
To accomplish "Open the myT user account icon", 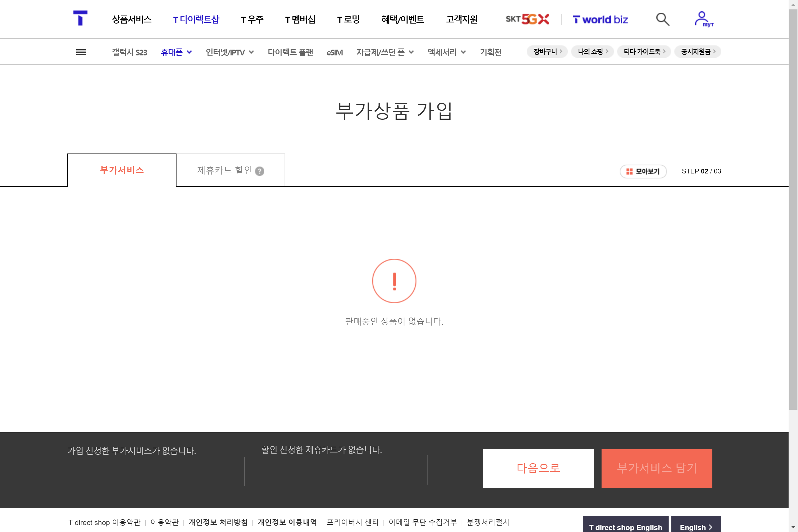I will tap(703, 19).
